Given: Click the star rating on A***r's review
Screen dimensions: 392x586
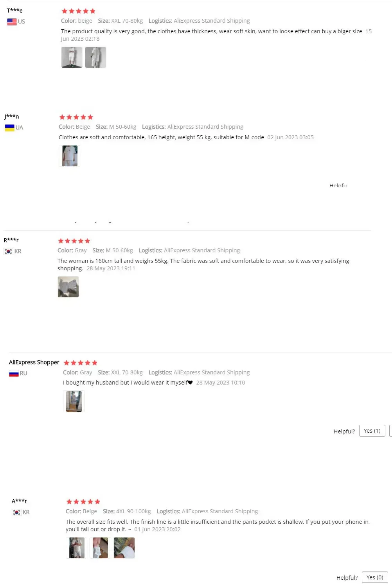Looking at the screenshot, I should click(x=83, y=502).
